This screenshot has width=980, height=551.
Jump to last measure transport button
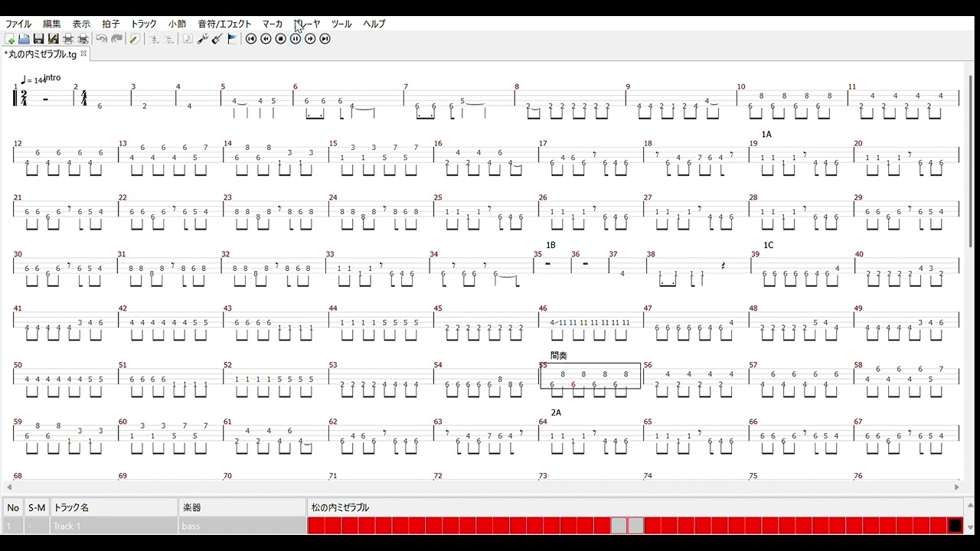coord(325,39)
